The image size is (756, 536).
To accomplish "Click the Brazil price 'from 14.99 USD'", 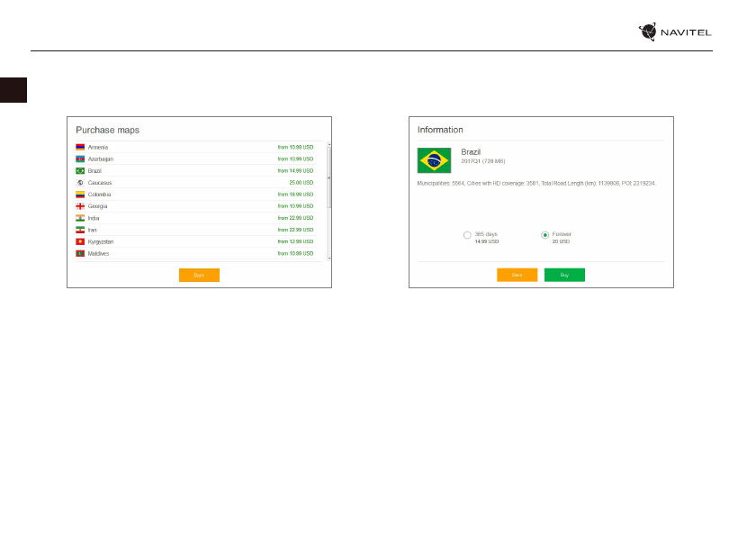I will coord(295,170).
